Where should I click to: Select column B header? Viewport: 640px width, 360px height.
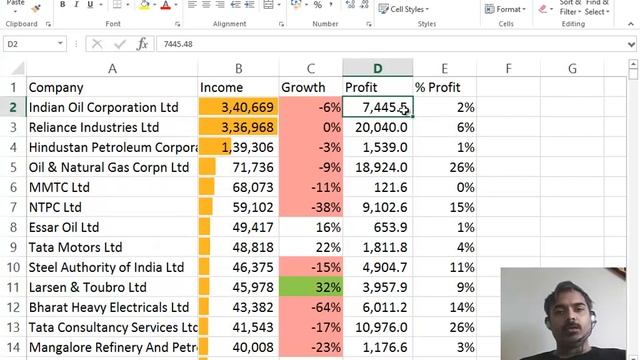[239, 69]
